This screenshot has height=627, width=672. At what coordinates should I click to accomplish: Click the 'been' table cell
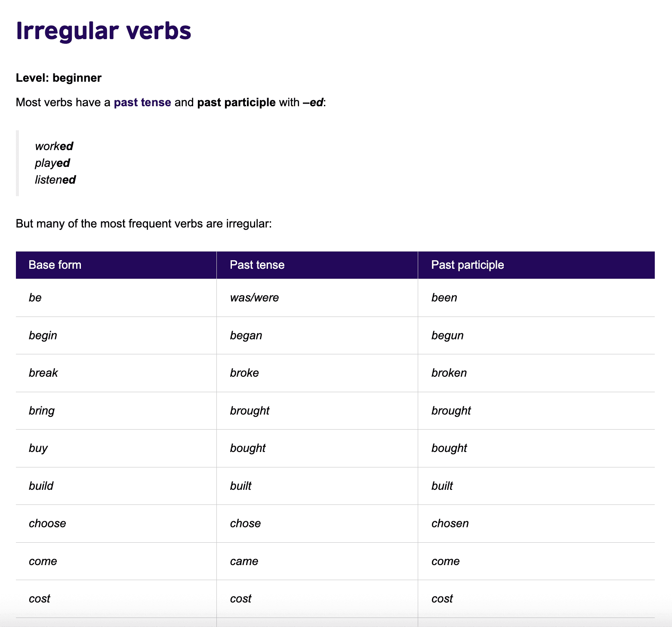(x=444, y=298)
